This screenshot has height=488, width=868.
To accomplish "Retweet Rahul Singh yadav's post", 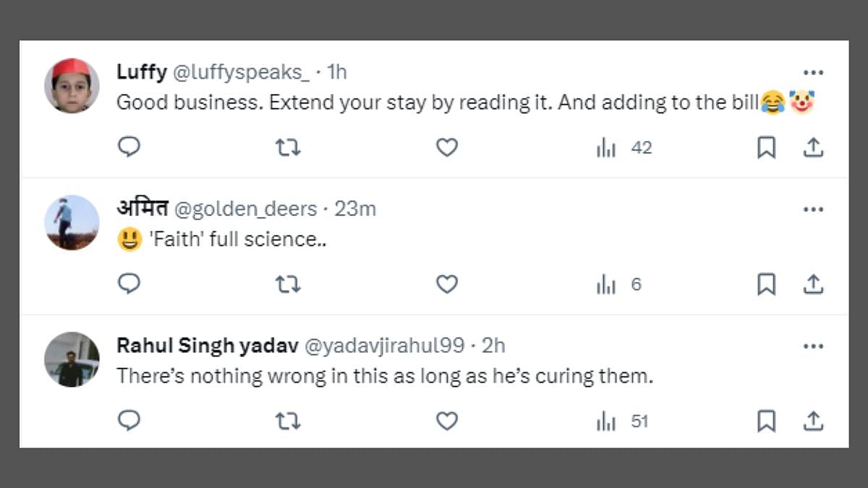I will 288,421.
